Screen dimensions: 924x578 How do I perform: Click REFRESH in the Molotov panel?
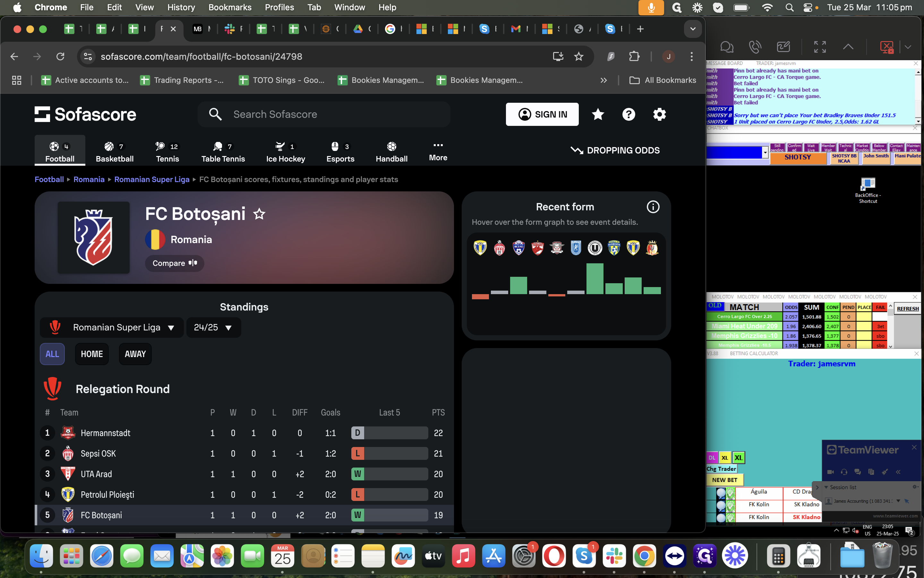click(x=908, y=309)
